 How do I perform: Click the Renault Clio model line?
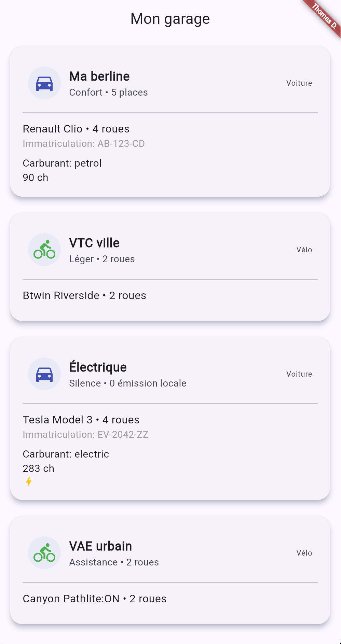76,129
